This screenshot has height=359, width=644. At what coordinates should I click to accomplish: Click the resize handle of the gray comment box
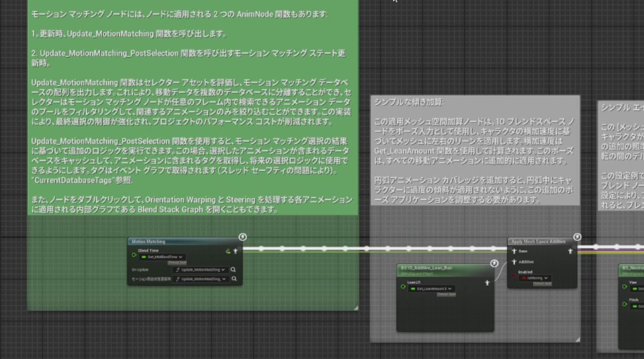tap(578, 339)
